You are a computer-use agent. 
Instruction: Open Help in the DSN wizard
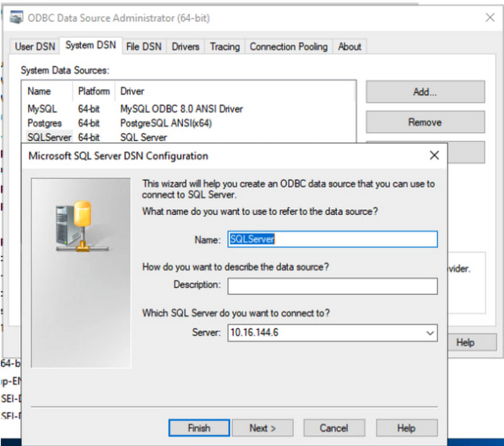point(406,428)
